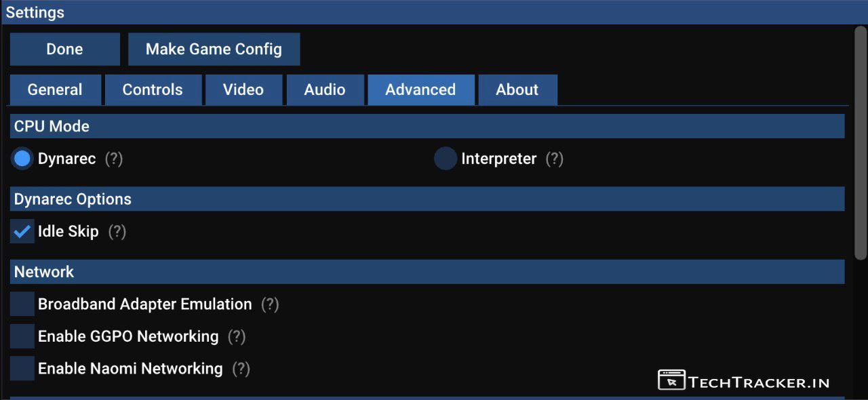This screenshot has width=868, height=400.
Task: Open the Controls tab
Action: click(x=153, y=90)
